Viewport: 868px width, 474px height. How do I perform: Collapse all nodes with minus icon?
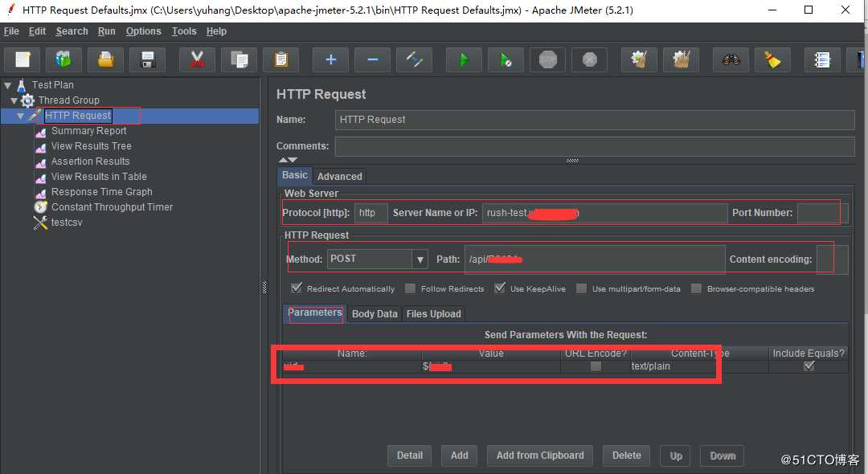(x=373, y=59)
